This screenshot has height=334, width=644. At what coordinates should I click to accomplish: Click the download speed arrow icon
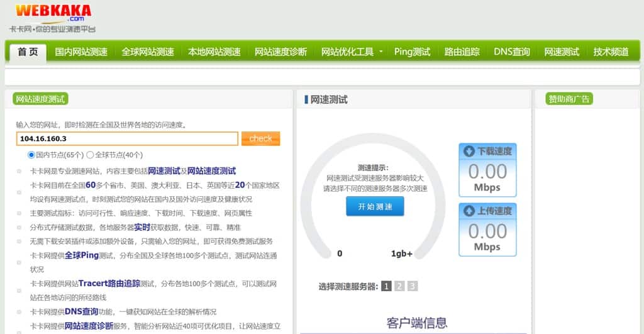pos(469,152)
